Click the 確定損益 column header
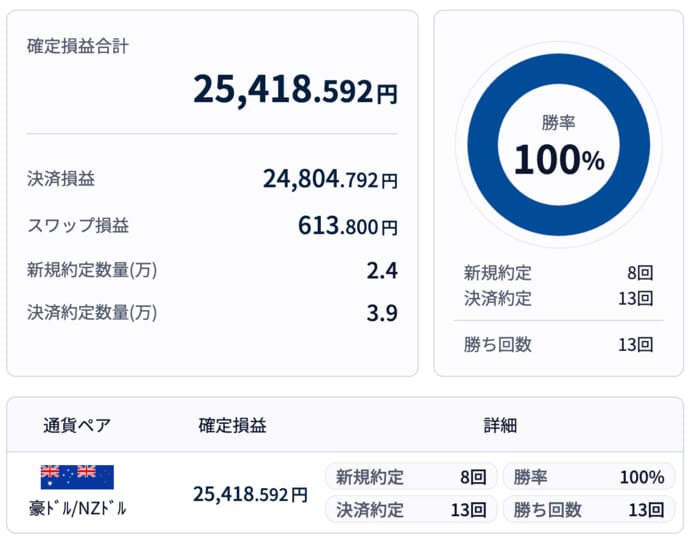Image resolution: width=700 pixels, height=546 pixels. [232, 425]
